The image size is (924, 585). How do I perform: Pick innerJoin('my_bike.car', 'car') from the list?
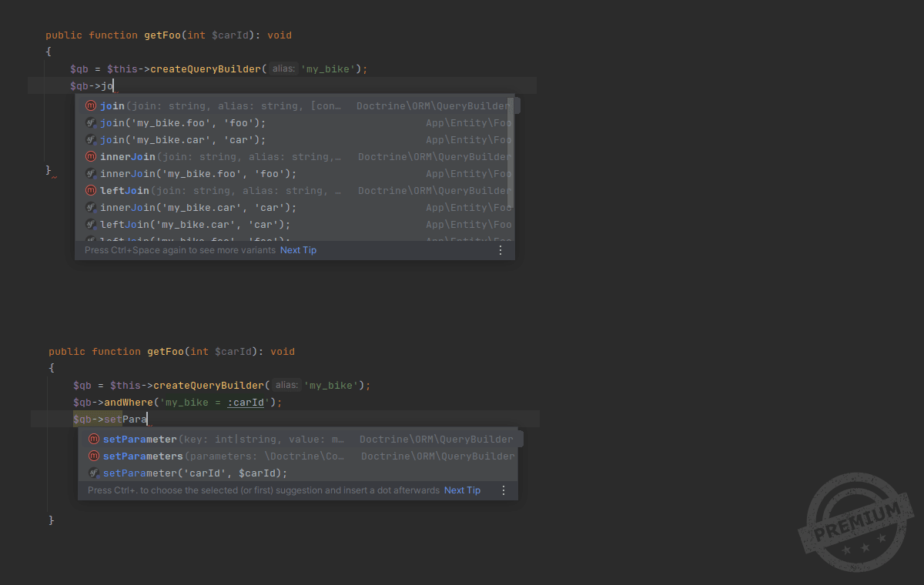pos(198,208)
